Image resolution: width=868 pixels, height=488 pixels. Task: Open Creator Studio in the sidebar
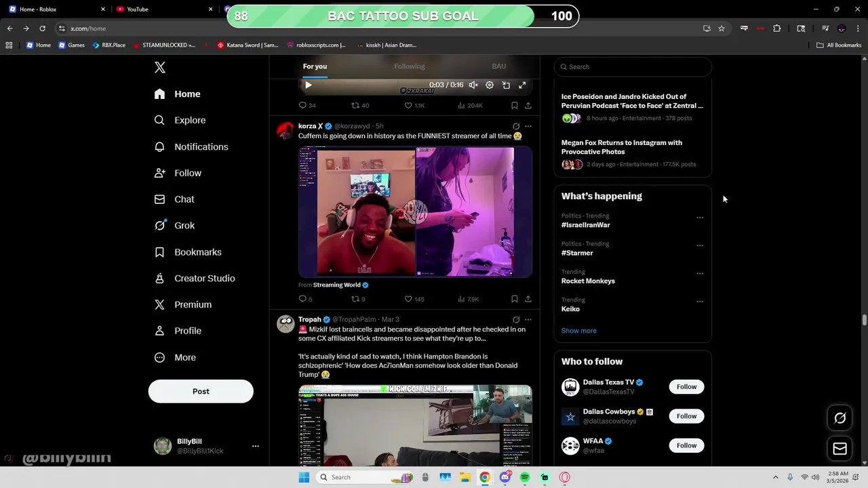(195, 278)
